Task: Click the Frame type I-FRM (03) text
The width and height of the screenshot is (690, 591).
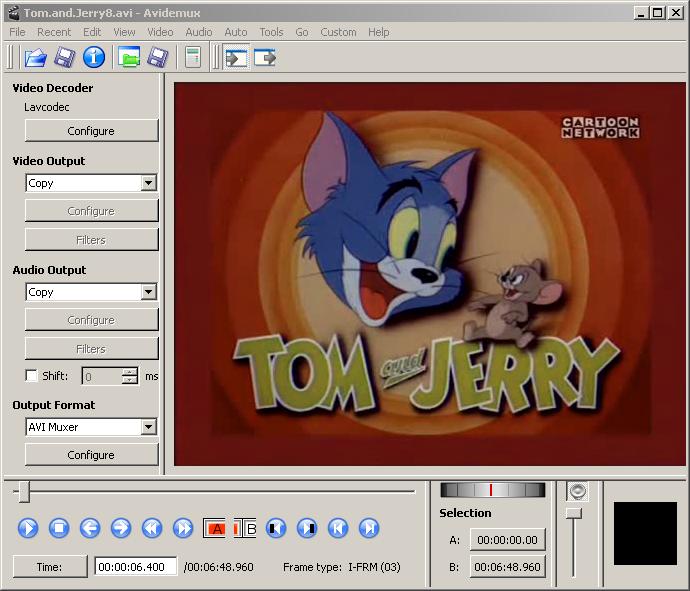Action: [x=341, y=567]
